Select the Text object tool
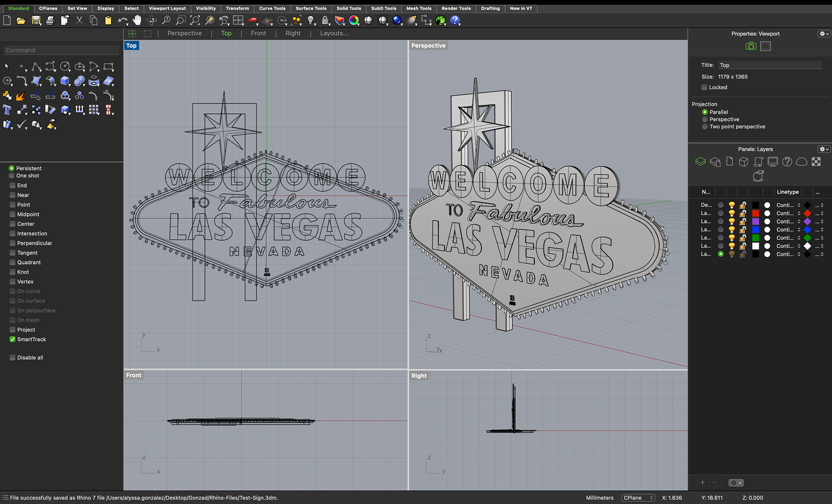The image size is (832, 504). [7, 110]
